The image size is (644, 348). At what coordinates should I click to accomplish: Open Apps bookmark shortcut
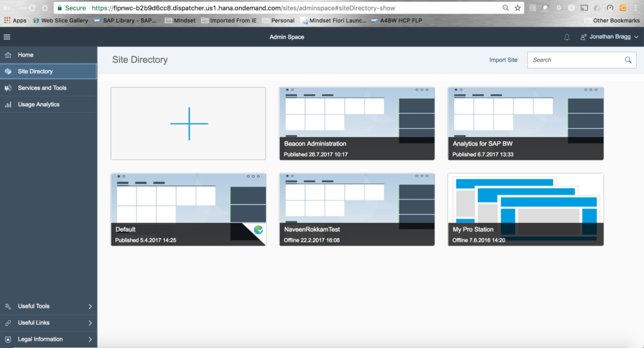point(15,21)
